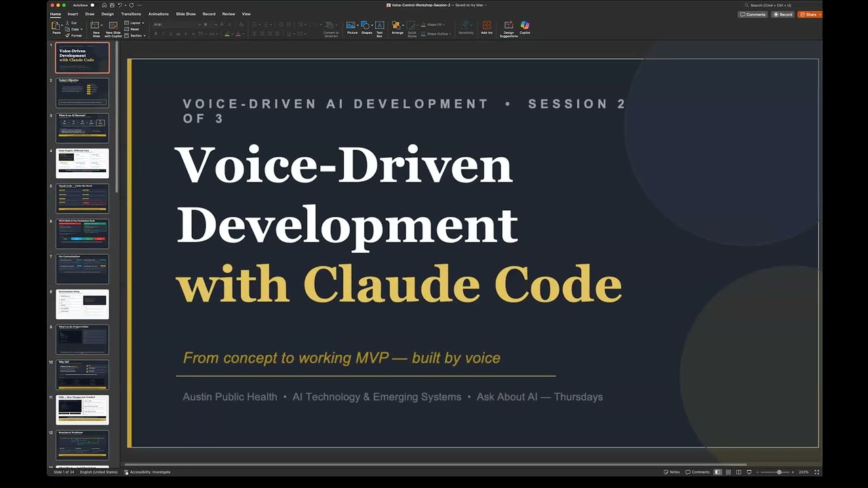Open the Arrange tool

(397, 28)
